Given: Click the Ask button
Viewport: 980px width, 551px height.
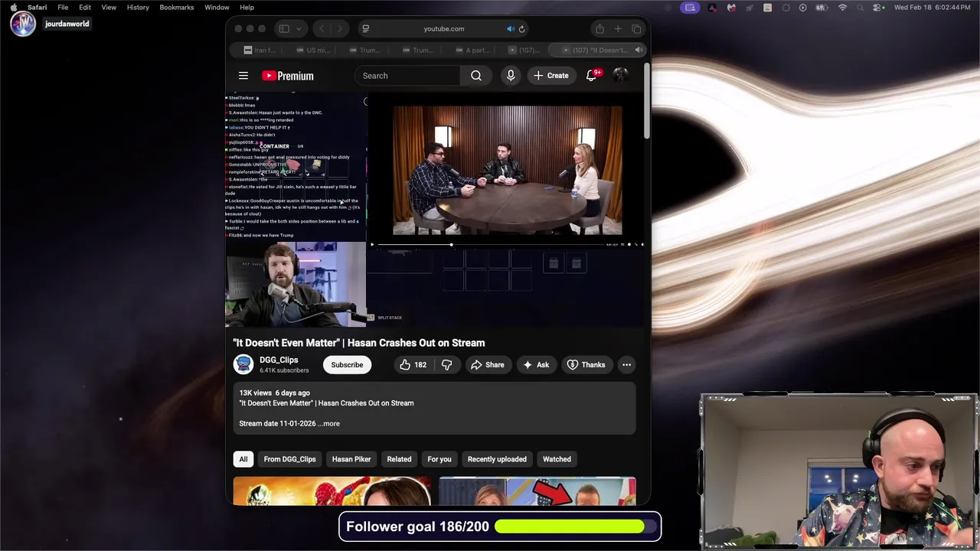Looking at the screenshot, I should pos(535,365).
